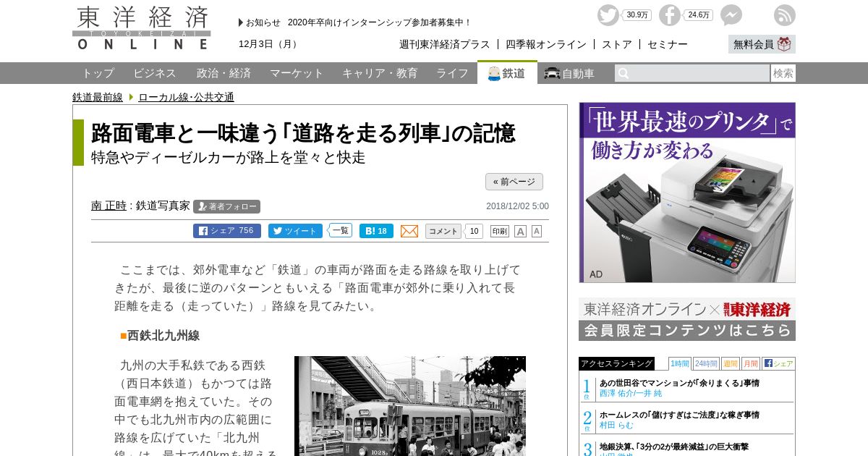Open author 南 正時 profile link
The image size is (868, 456).
click(x=109, y=206)
